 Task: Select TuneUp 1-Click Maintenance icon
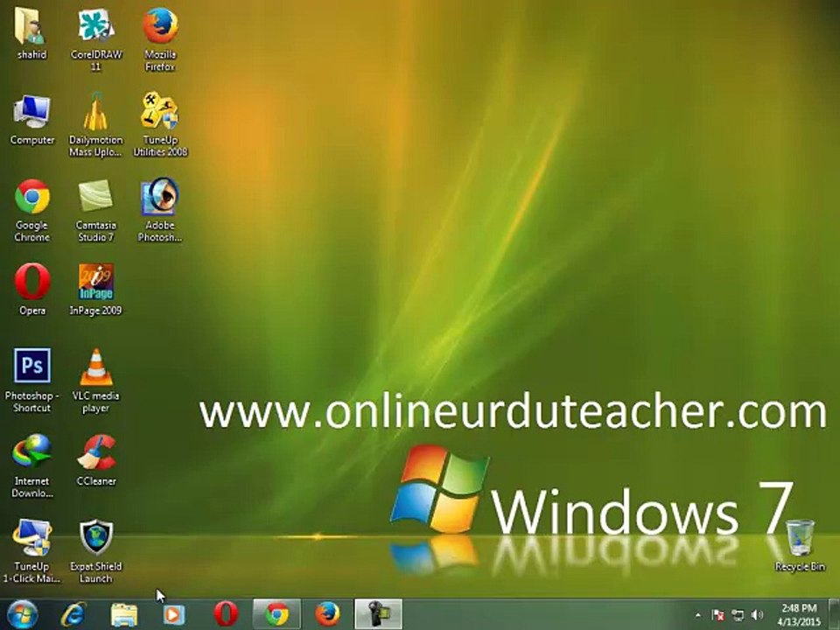pos(31,550)
